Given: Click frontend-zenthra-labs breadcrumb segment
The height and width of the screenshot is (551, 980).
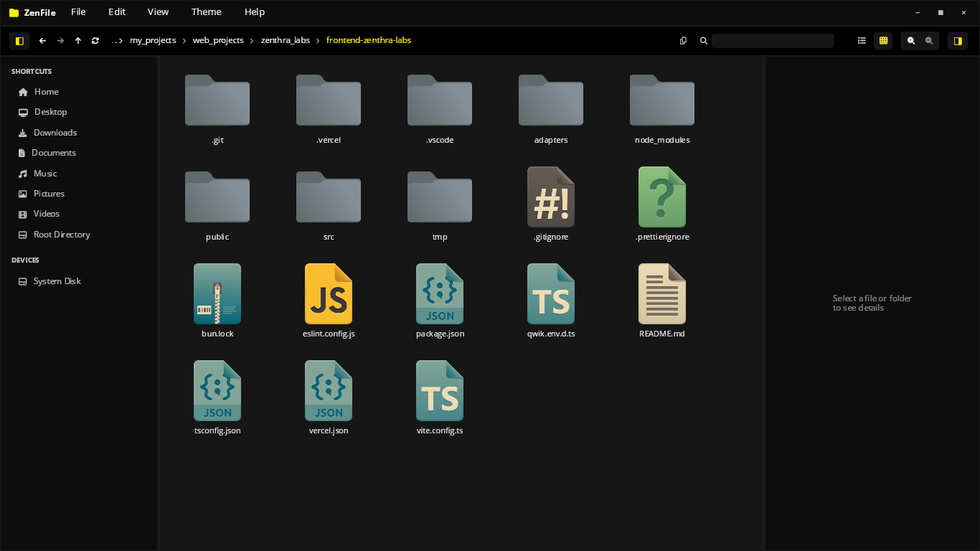Looking at the screenshot, I should click(369, 41).
